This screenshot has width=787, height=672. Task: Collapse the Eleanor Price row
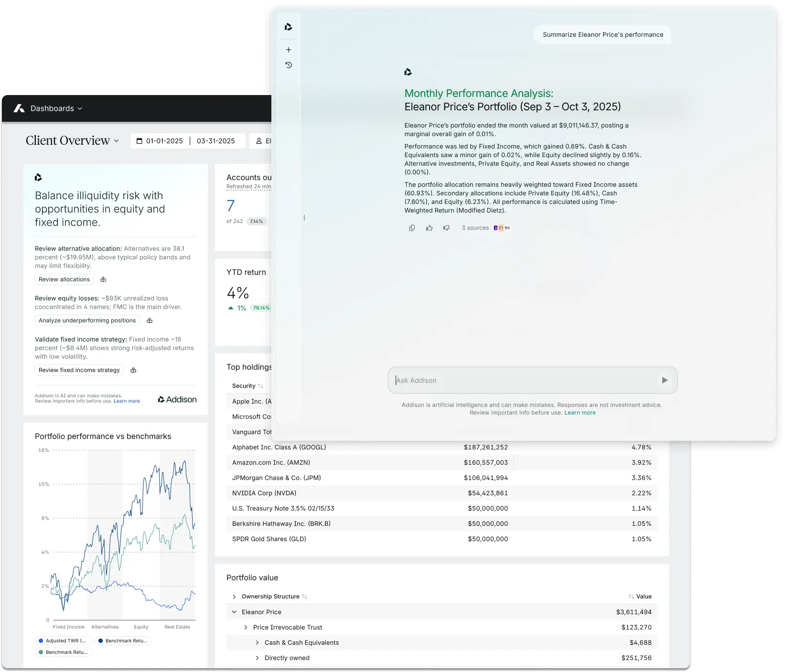pyautogui.click(x=234, y=612)
